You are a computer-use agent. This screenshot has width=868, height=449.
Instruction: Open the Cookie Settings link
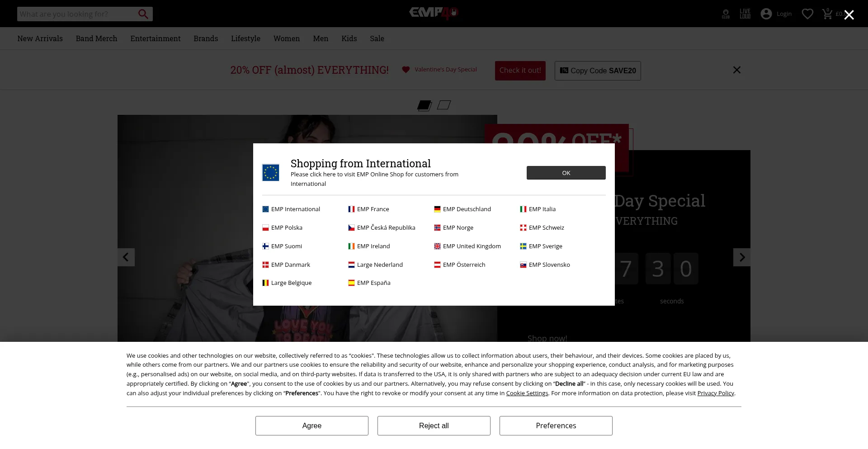(527, 393)
